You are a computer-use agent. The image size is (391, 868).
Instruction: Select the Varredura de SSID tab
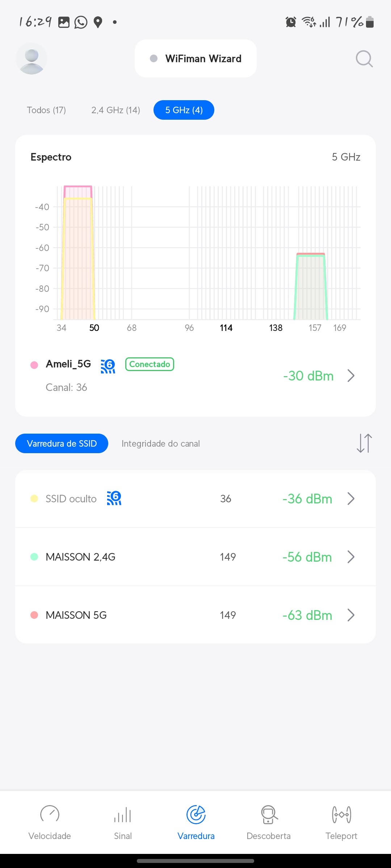pos(62,443)
